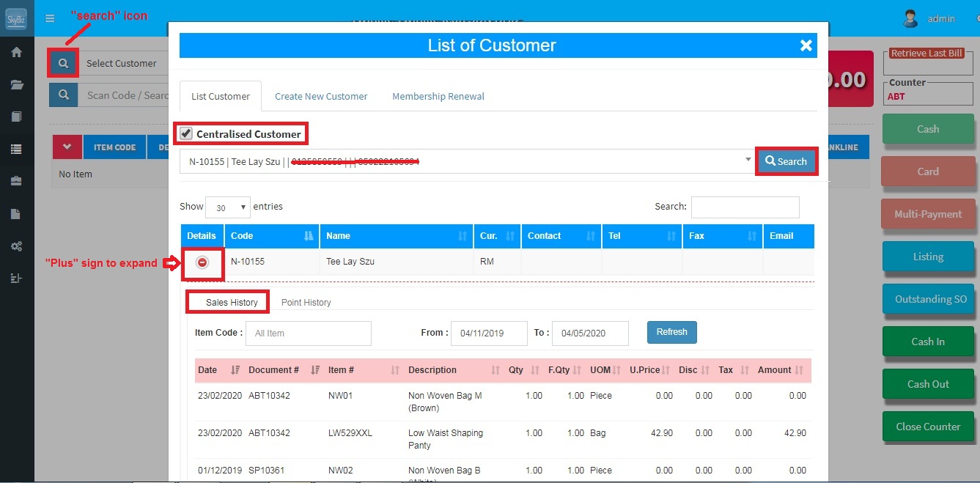The height and width of the screenshot is (483, 980).
Task: Click the From date field
Action: (489, 333)
